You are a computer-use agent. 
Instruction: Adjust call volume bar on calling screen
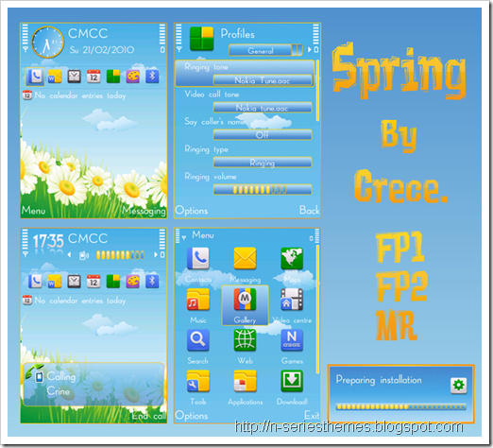tap(120, 255)
